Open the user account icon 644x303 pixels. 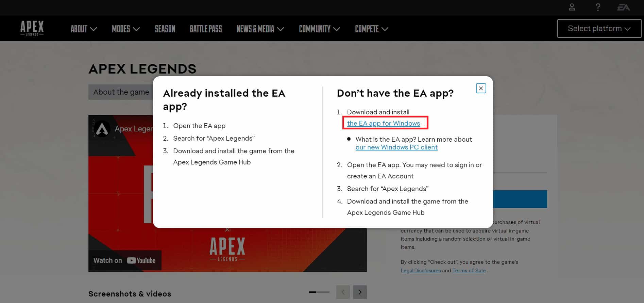point(572,7)
